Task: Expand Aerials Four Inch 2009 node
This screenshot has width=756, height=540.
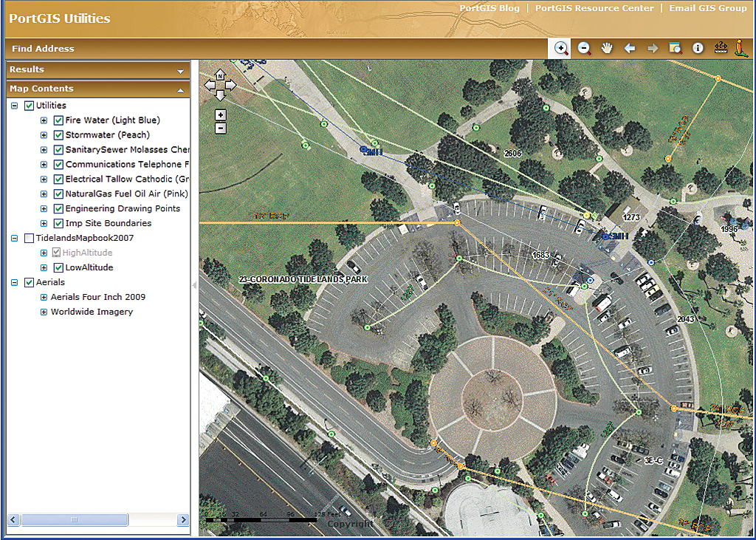Action: tap(44, 297)
